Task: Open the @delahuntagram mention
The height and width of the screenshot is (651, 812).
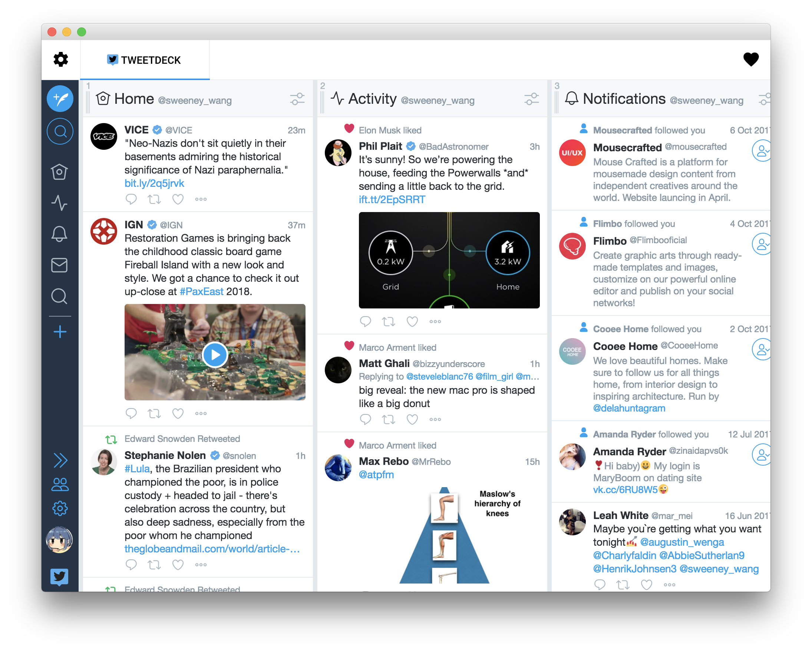Action: tap(629, 408)
